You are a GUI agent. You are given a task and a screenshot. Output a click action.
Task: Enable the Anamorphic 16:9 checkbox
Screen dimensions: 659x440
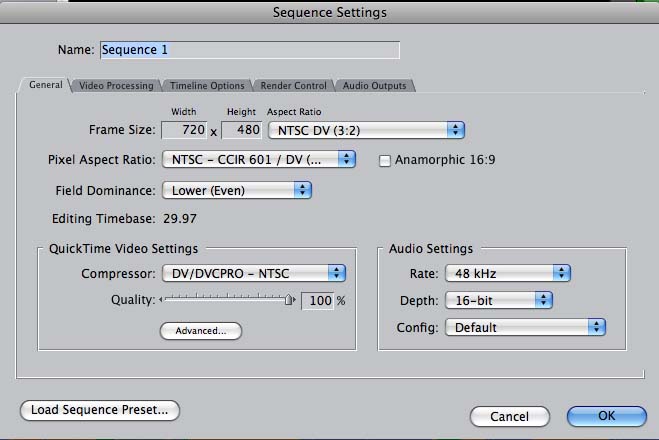pos(385,160)
